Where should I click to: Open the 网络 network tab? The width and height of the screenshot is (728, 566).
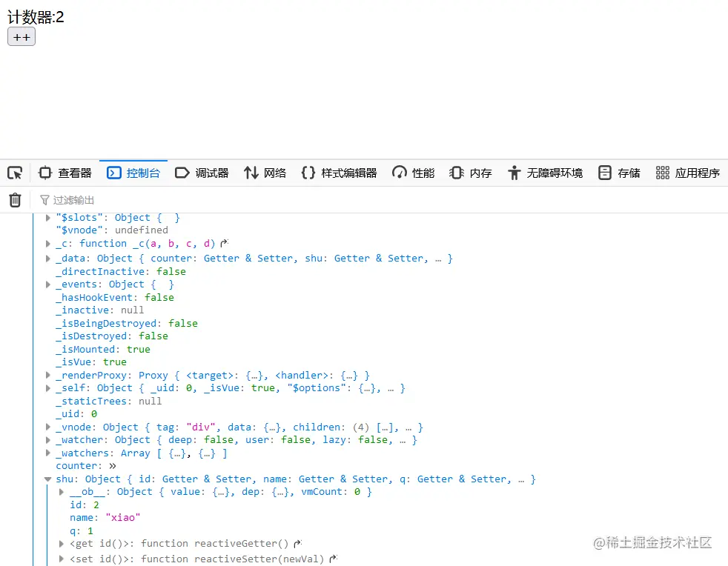(x=265, y=173)
